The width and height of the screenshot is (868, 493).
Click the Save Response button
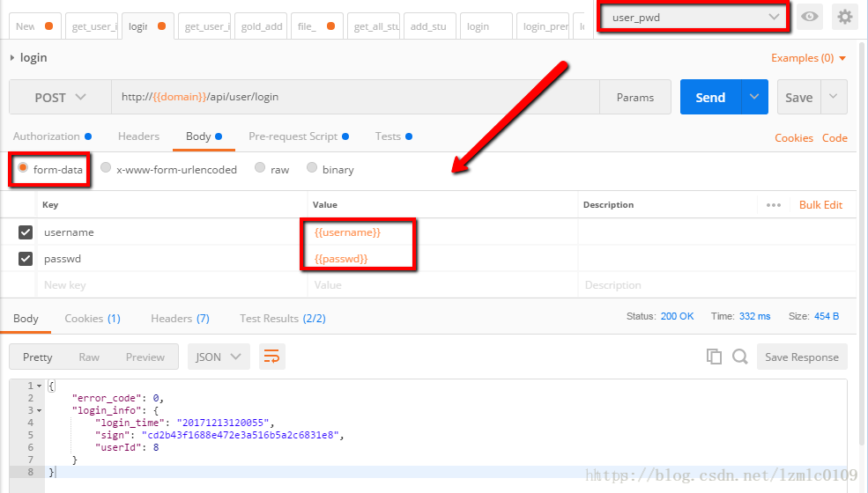(x=802, y=357)
